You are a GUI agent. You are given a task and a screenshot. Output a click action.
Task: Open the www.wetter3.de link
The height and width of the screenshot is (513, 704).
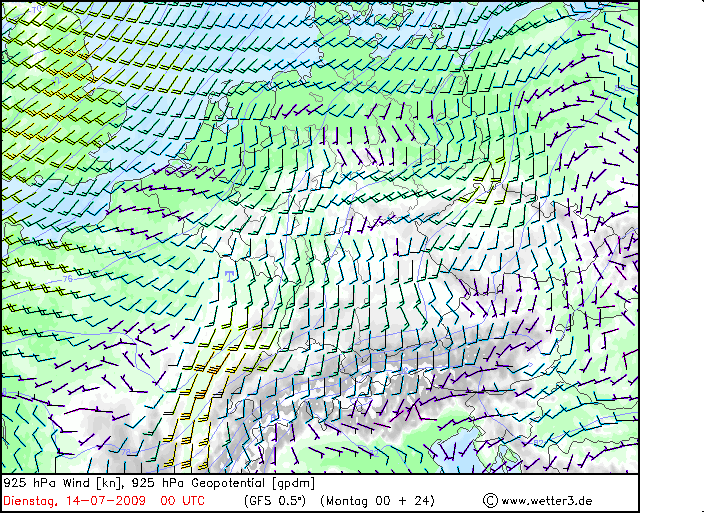tap(546, 500)
